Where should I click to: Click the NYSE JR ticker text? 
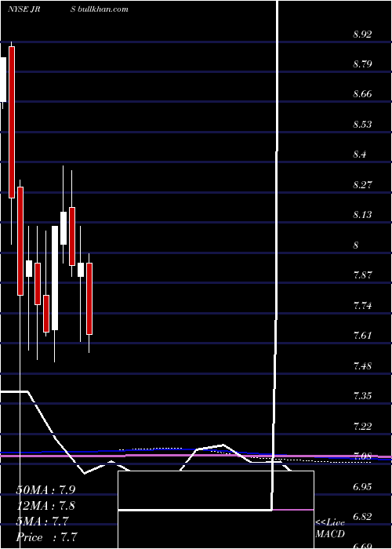click(24, 9)
